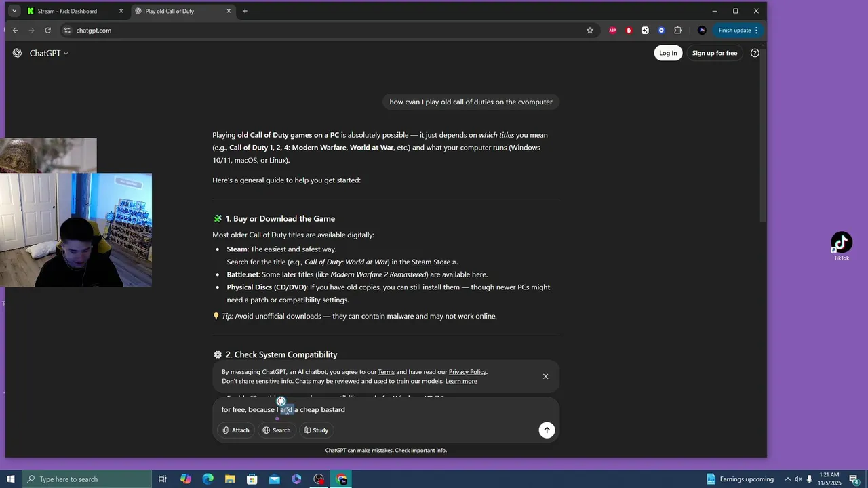The height and width of the screenshot is (488, 868).
Task: Enable Search mode in the composer
Action: (x=277, y=430)
